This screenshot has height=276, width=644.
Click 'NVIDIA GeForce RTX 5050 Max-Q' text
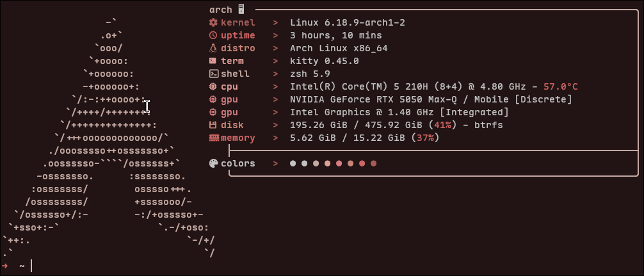click(376, 99)
